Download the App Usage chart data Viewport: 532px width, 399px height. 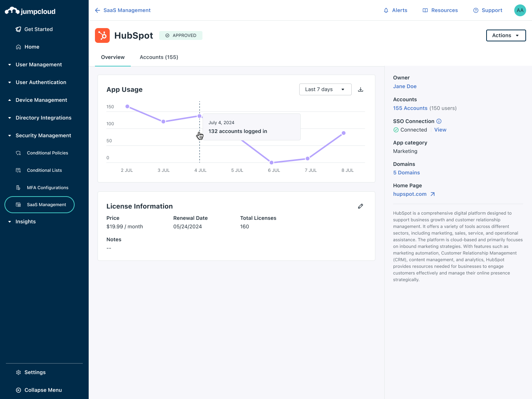[361, 89]
